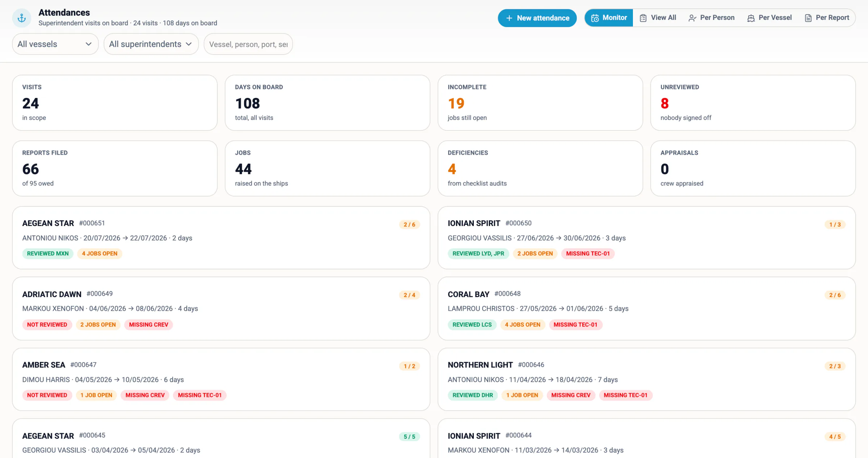Open AEGEAN STAR attendance #000645

(x=221, y=438)
